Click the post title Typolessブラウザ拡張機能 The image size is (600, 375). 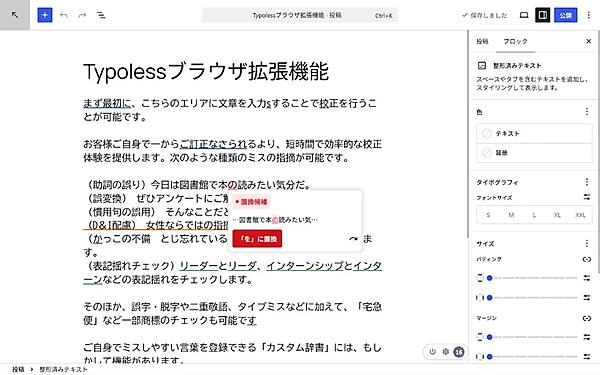pos(206,72)
